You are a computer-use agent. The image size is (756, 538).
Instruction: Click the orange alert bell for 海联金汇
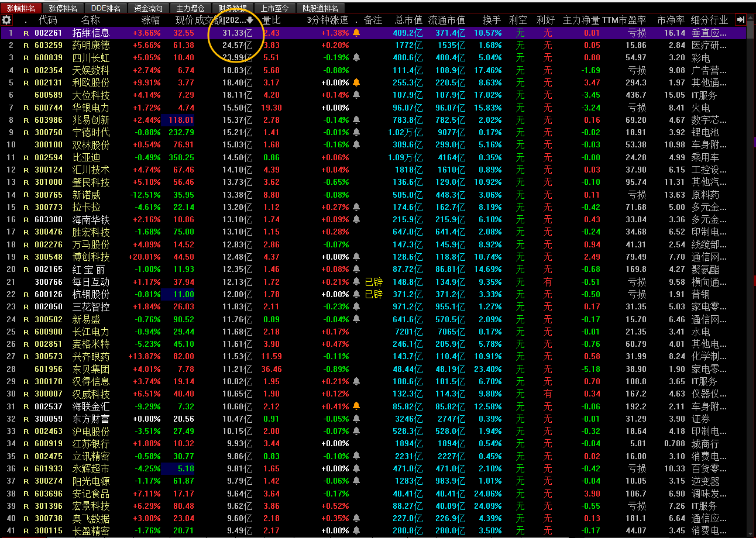click(356, 406)
